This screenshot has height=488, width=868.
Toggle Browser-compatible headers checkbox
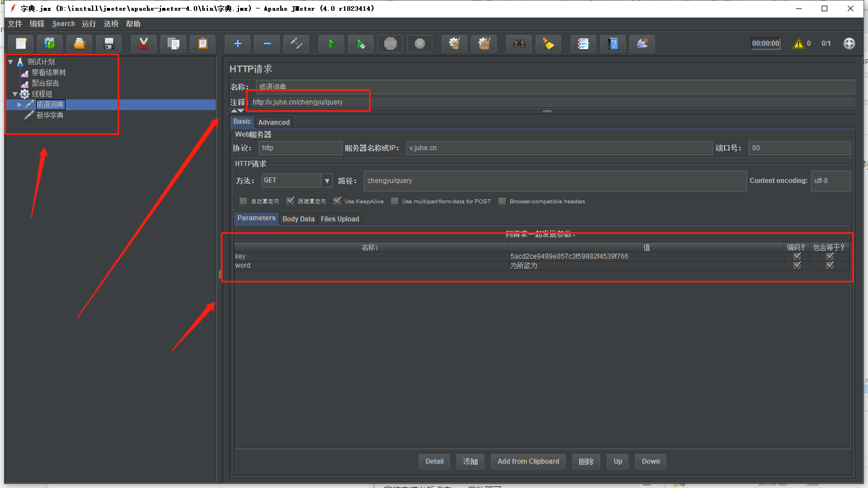coord(502,201)
